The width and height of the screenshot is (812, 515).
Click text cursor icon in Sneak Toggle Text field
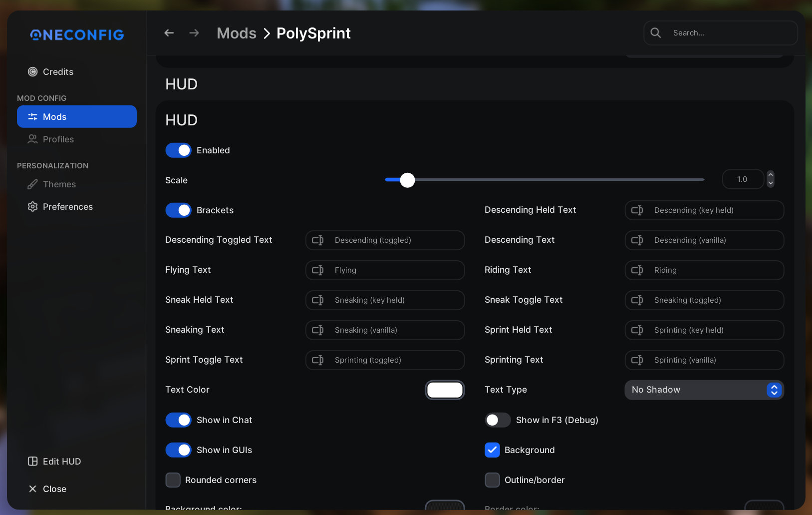point(637,300)
